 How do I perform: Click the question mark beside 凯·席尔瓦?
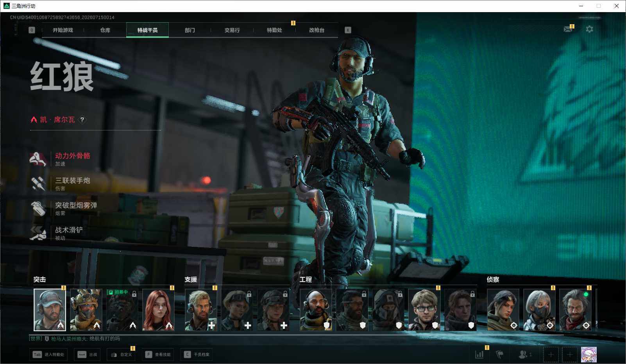[x=82, y=120]
